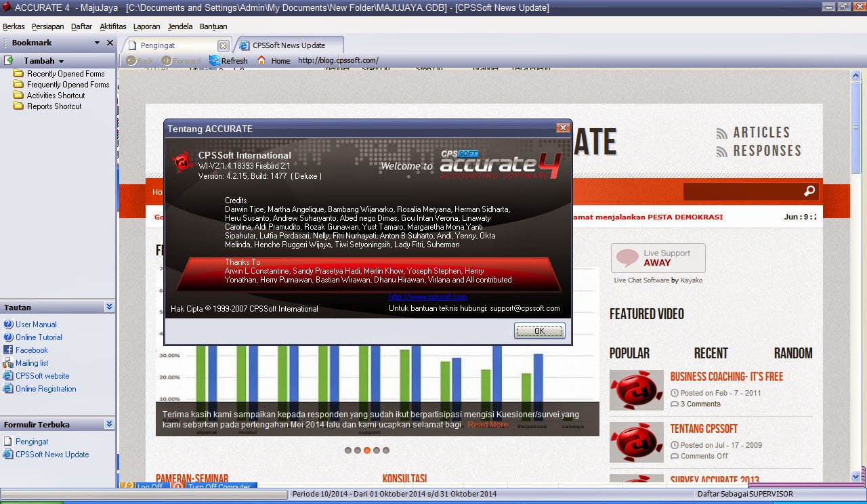Screen dimensions: 867x504
Task: Open Business Coaching- It's Free post
Action: 727,377
